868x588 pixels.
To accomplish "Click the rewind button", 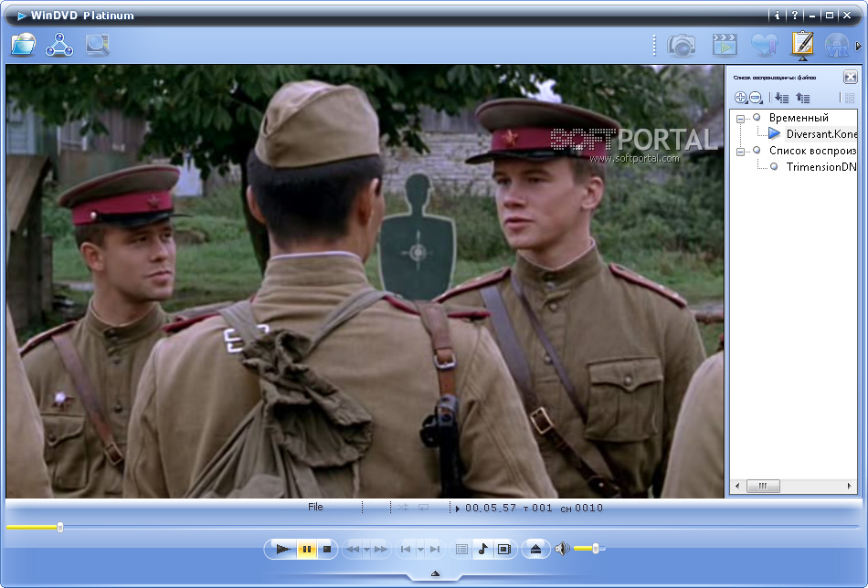I will point(352,549).
